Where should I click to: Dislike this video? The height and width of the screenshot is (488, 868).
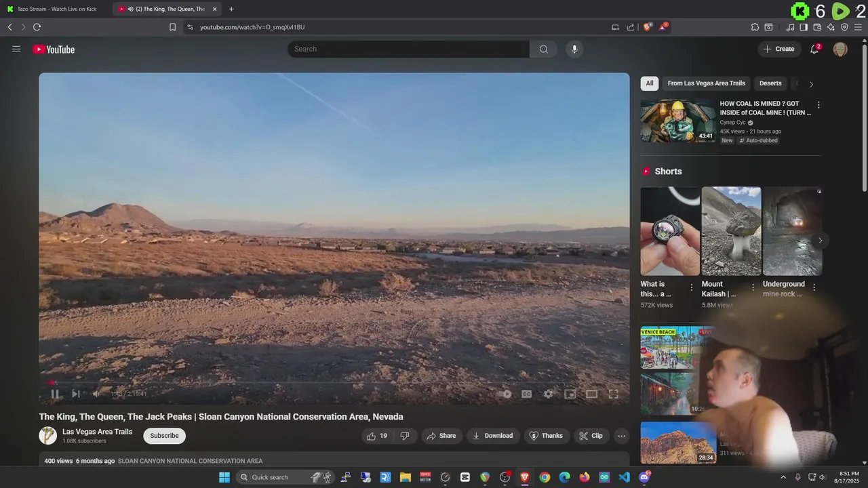click(405, 436)
